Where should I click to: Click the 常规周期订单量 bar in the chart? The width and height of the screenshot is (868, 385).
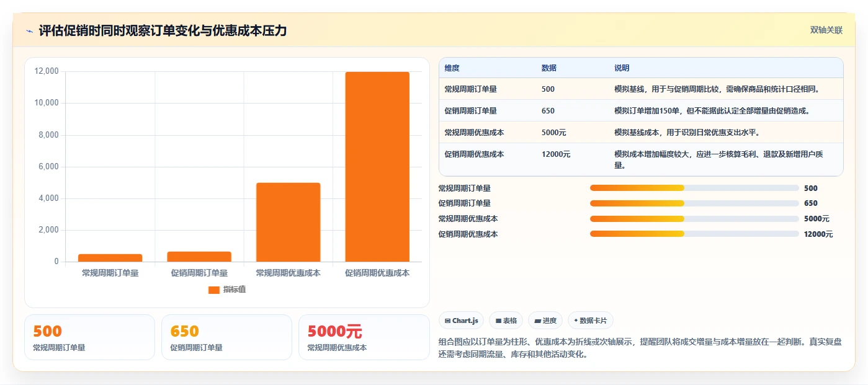[110, 258]
